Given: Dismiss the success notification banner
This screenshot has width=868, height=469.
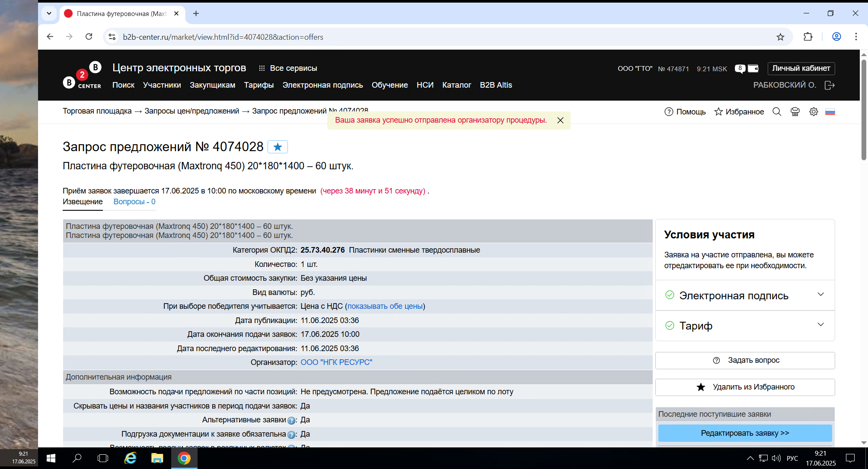Looking at the screenshot, I should (560, 120).
